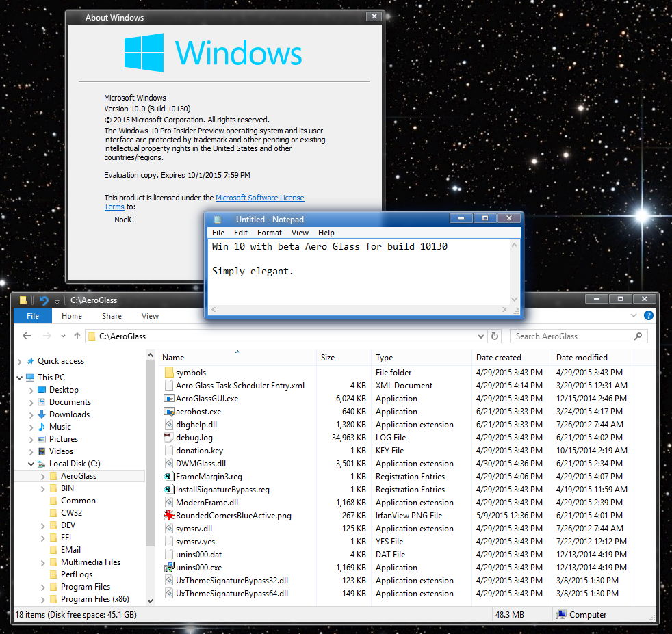Click the Computer icon in Explorer status bar
The width and height of the screenshot is (672, 634).
pos(561,615)
